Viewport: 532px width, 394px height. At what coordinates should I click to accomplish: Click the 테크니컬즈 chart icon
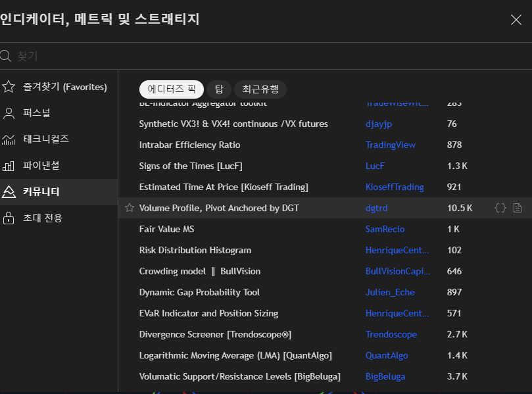[x=9, y=139]
